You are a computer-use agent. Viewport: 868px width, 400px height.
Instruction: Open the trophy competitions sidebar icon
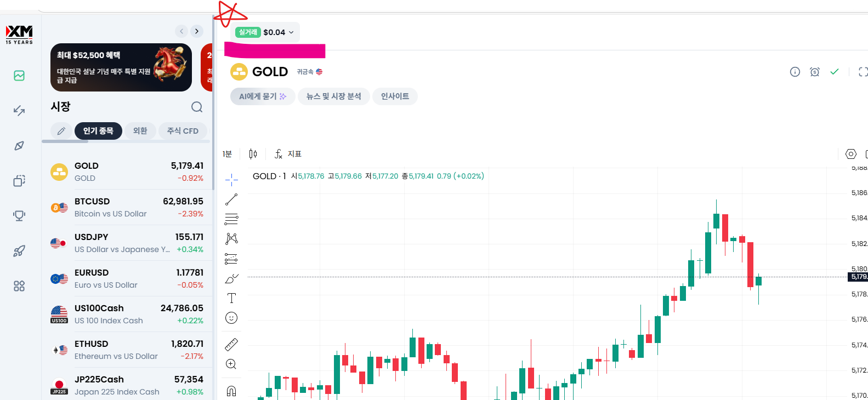19,215
